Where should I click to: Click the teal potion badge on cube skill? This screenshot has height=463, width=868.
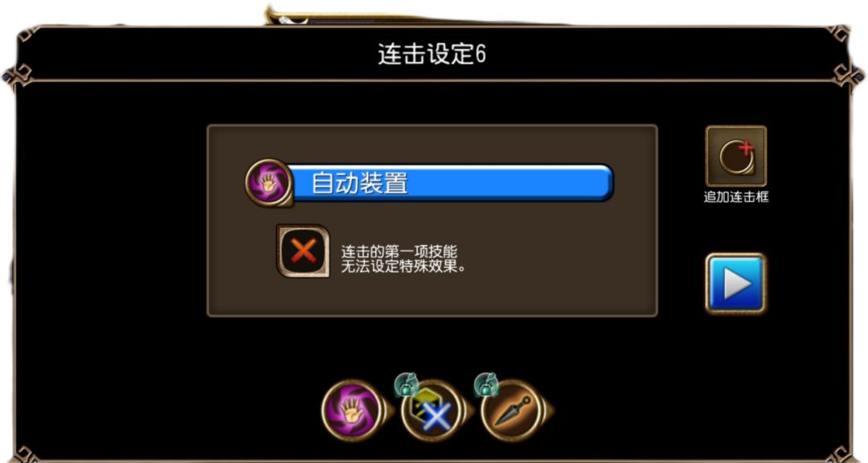(406, 385)
